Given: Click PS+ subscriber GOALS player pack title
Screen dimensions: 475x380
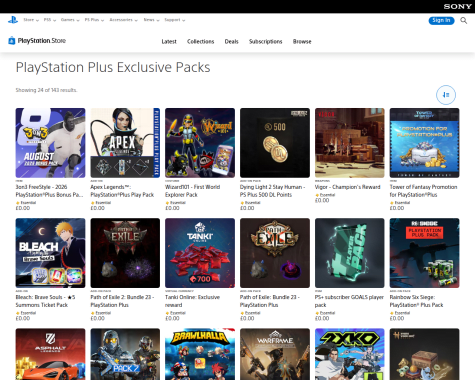Looking at the screenshot, I should pos(349,301).
